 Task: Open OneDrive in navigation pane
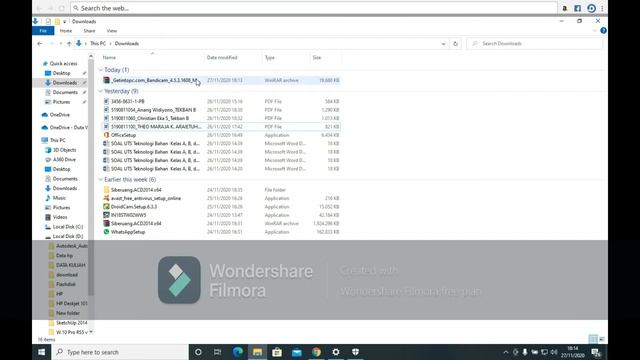point(59,115)
